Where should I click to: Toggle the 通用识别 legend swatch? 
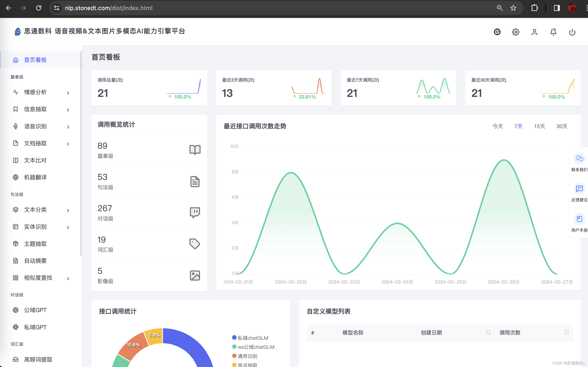pos(234,356)
